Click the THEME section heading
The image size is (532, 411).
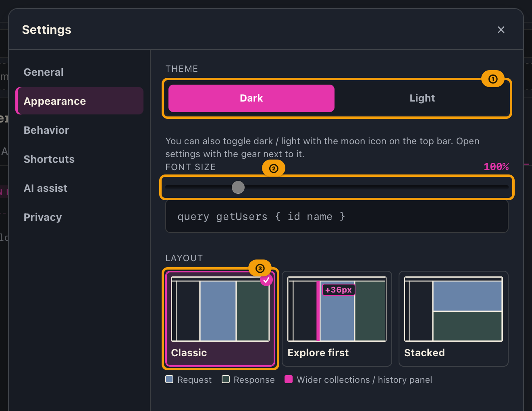pos(182,69)
